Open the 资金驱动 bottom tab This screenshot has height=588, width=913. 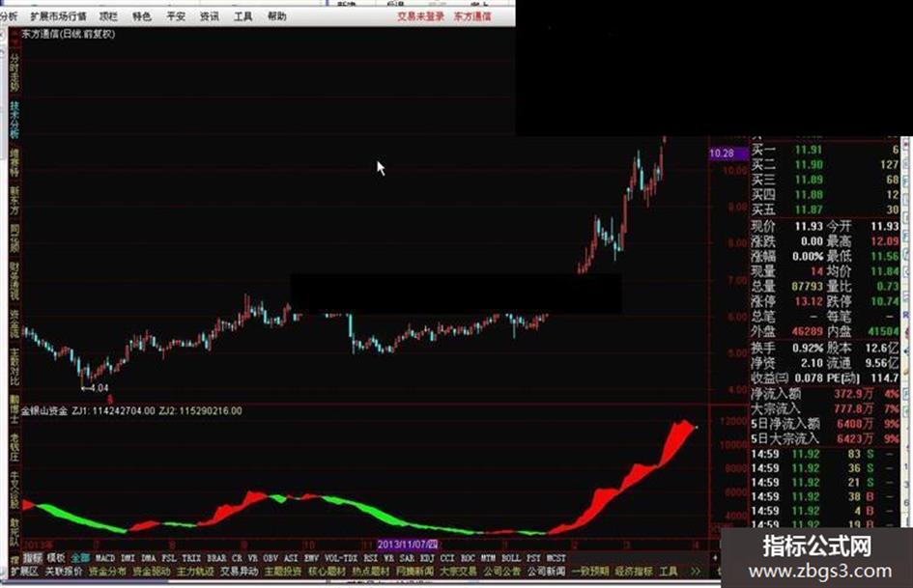[x=152, y=572]
